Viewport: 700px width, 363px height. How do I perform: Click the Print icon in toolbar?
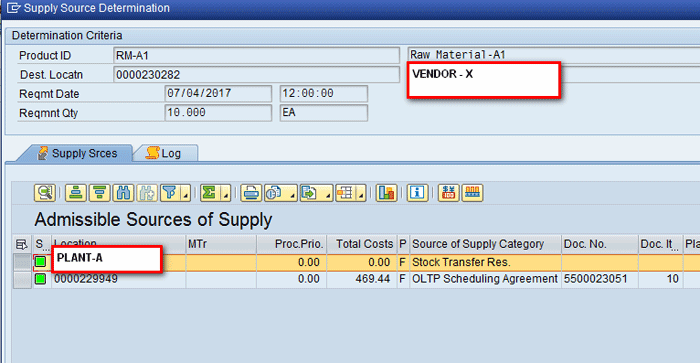tap(251, 193)
